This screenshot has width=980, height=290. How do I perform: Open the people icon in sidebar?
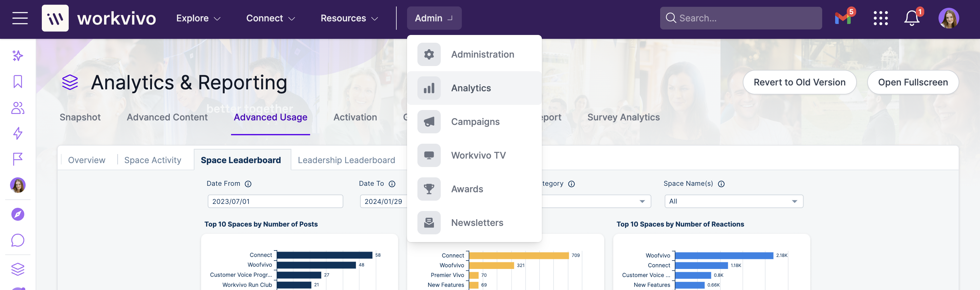pyautogui.click(x=18, y=108)
